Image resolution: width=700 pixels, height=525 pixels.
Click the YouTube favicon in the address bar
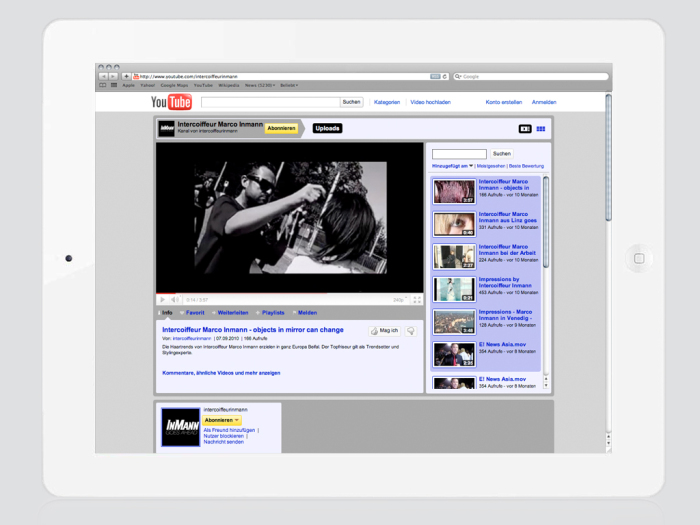pyautogui.click(x=136, y=76)
